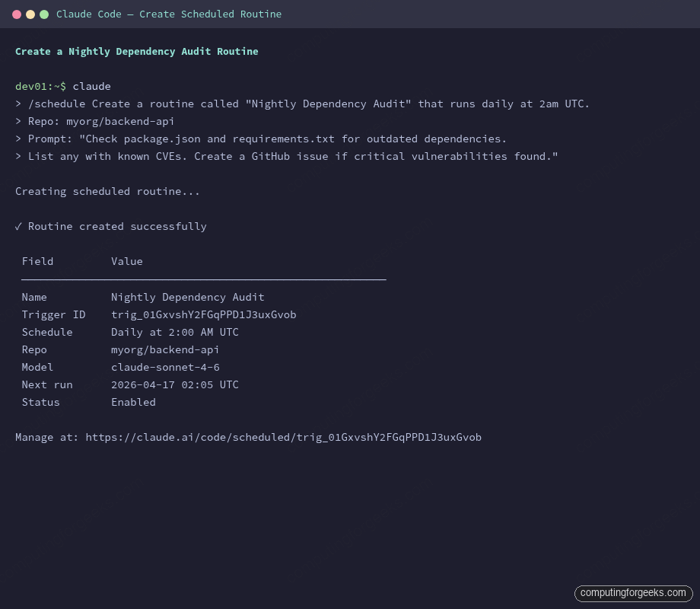Click the yellow minimize traffic light

[30, 14]
